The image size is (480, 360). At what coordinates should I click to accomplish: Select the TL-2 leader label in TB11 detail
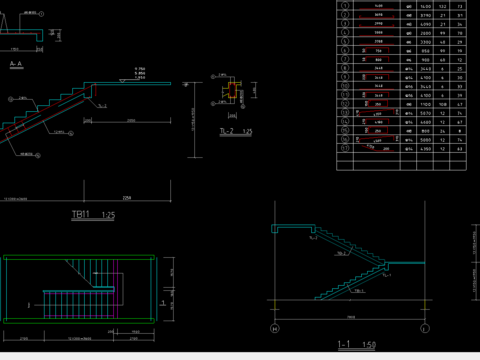tap(103, 106)
